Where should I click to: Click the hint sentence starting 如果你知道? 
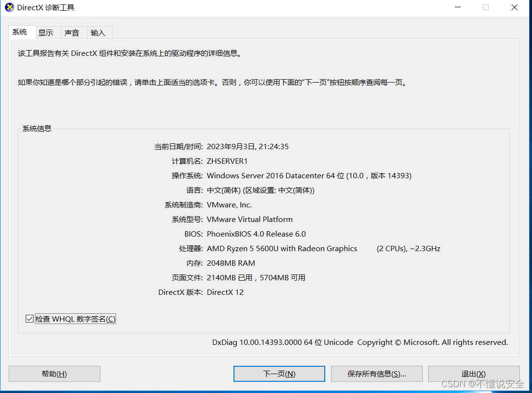[213, 83]
